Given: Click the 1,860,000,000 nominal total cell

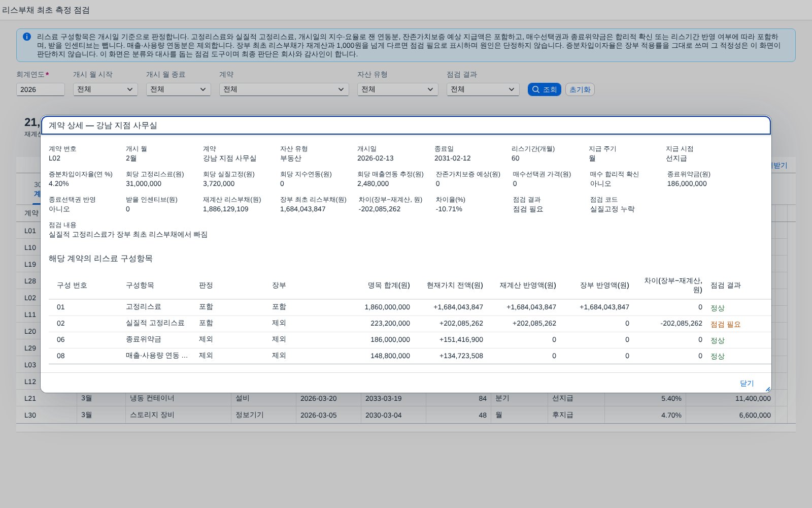Looking at the screenshot, I should [x=387, y=307].
